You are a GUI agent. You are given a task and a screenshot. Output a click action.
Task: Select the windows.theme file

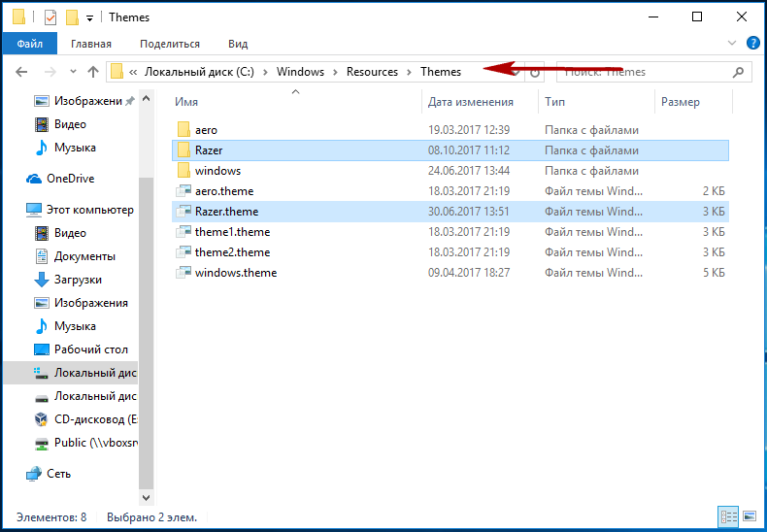(x=450, y=273)
